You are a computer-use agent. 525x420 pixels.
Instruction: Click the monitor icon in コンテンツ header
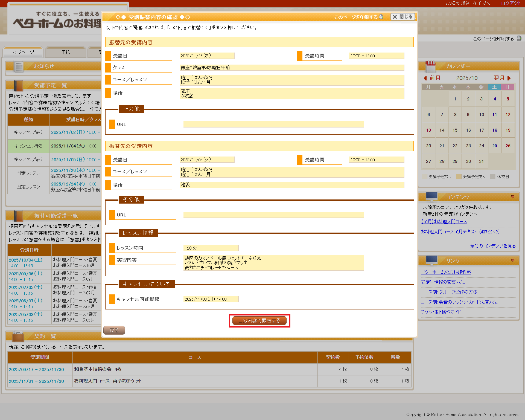click(x=431, y=196)
